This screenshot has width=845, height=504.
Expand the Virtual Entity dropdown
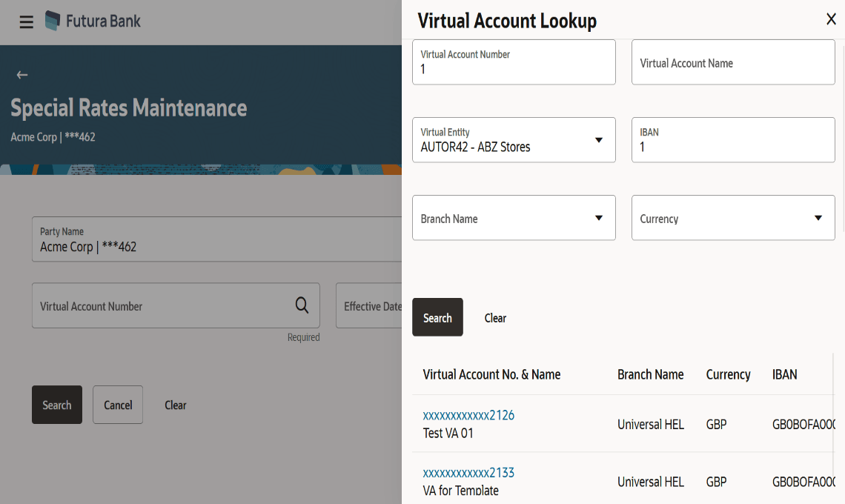pyautogui.click(x=598, y=140)
